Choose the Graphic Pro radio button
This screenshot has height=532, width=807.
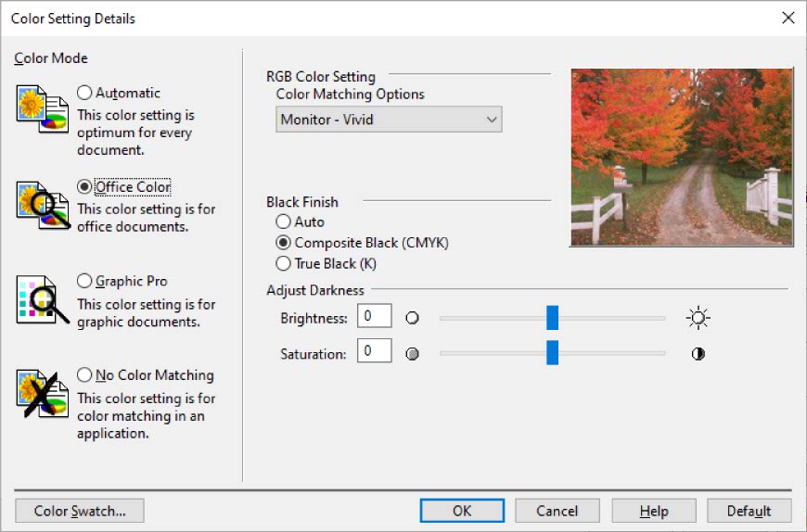(x=84, y=281)
